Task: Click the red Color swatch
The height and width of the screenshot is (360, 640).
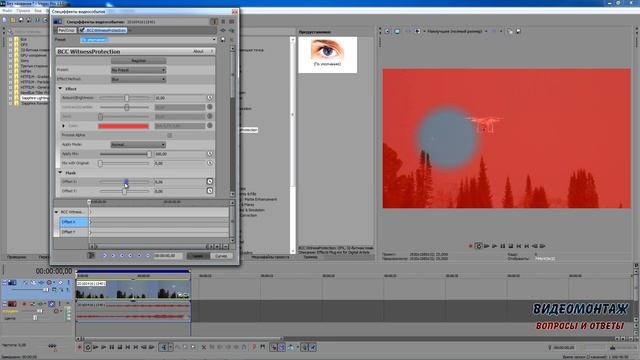Action: 123,126
